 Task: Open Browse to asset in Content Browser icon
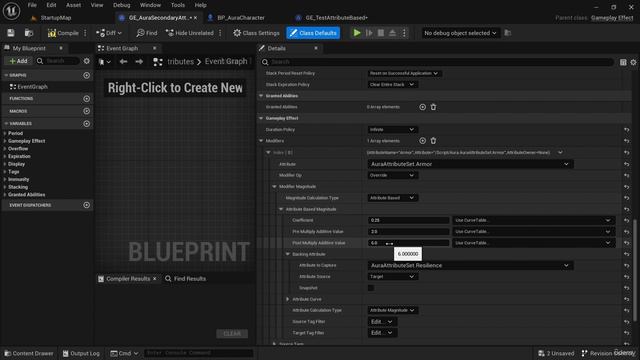[x=29, y=33]
